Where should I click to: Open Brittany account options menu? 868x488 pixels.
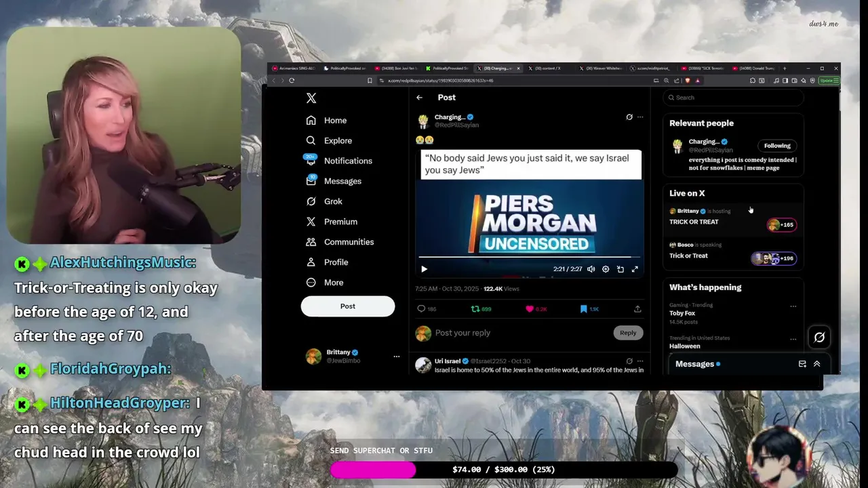pos(397,357)
